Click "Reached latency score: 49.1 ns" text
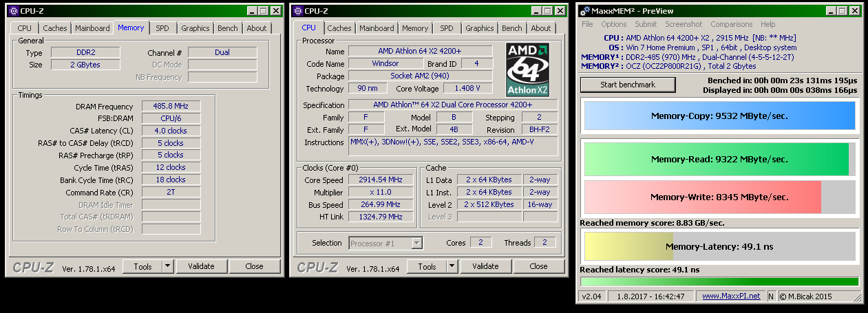Viewport: 868px width, 313px height. (x=639, y=270)
